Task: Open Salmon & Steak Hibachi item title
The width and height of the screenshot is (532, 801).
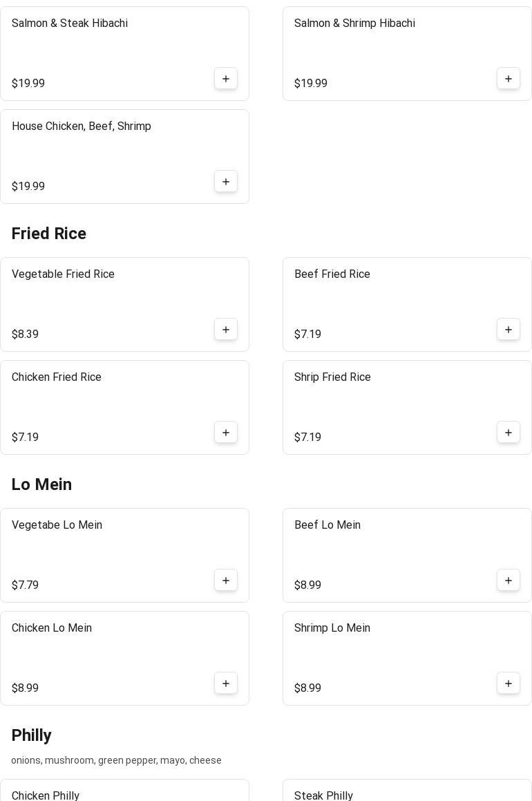Action: tap(70, 23)
